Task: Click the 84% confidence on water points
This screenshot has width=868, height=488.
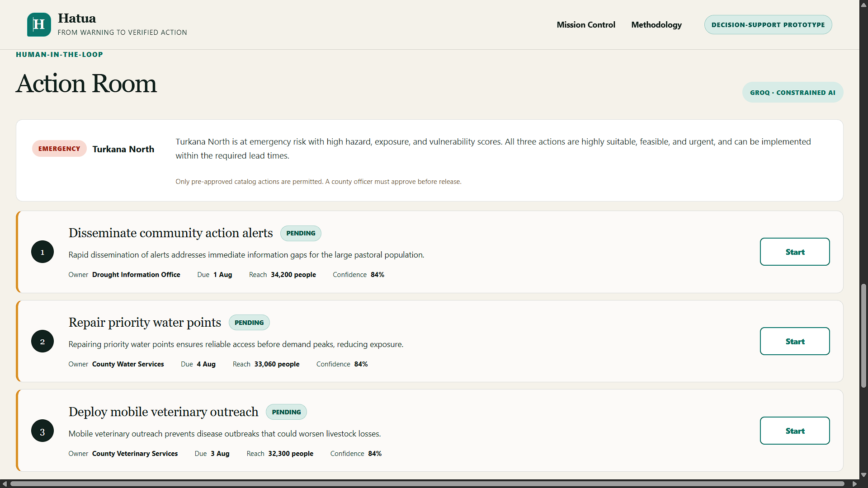Action: (361, 364)
